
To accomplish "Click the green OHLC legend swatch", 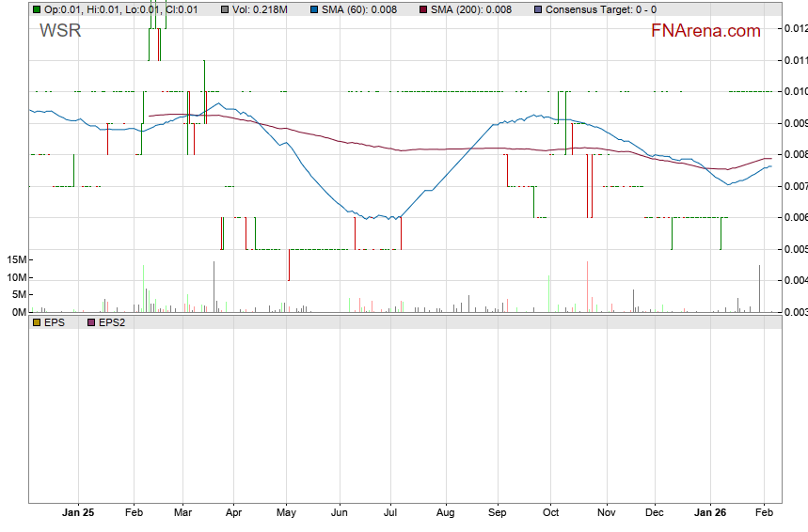I will [36, 9].
